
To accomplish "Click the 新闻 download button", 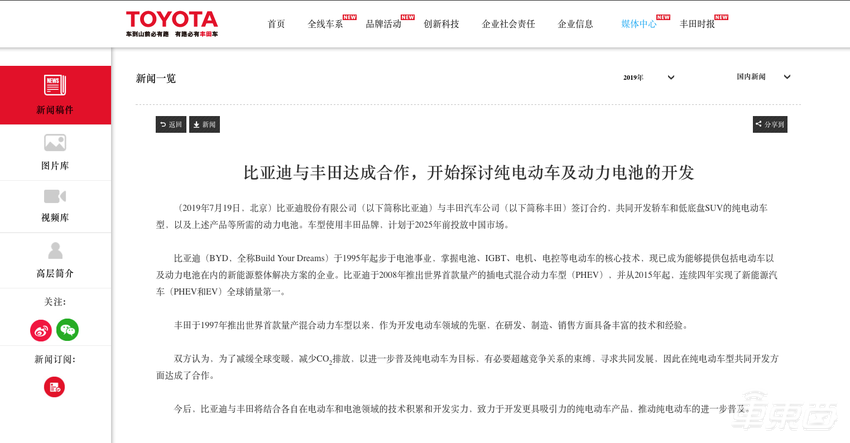I will point(204,124).
